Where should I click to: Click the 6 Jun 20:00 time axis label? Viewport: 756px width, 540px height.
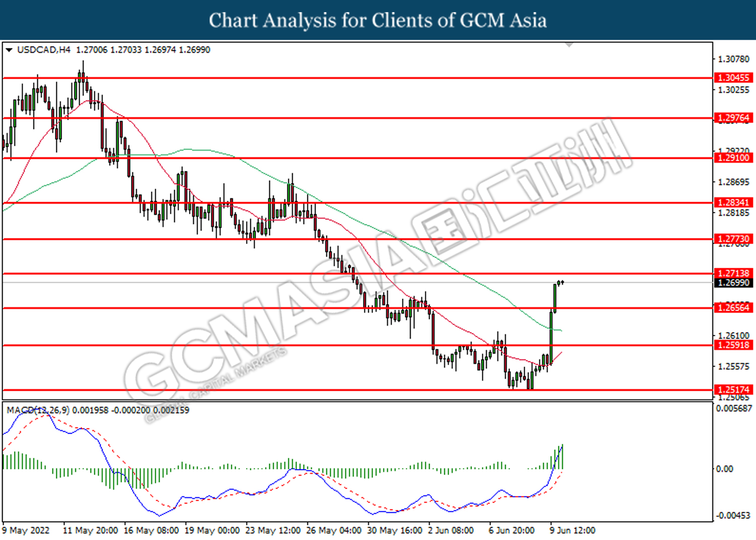pyautogui.click(x=512, y=530)
